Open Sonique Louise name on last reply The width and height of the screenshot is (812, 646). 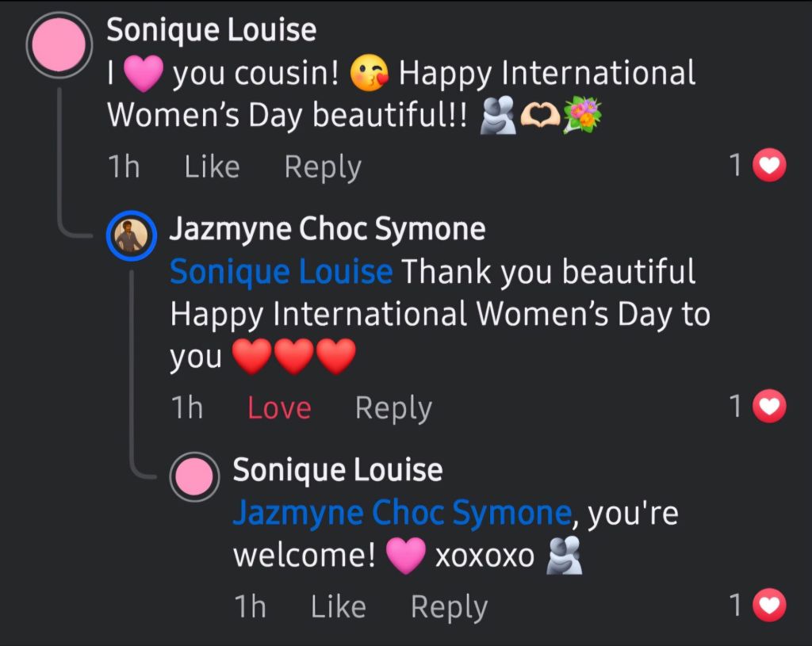337,469
